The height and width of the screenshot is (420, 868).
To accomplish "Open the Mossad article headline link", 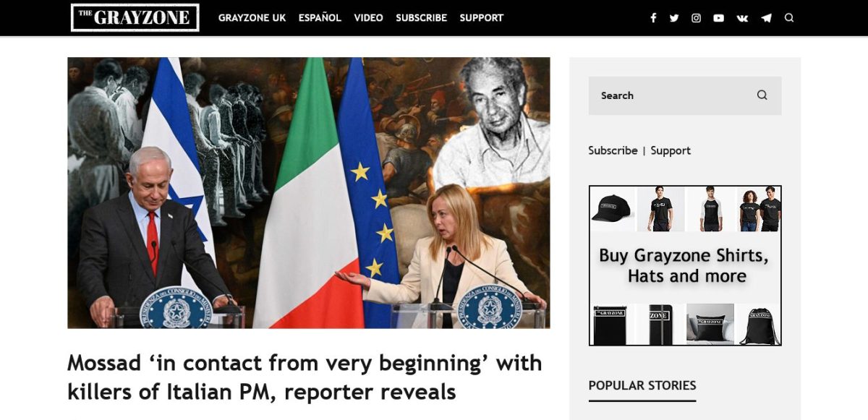I will (305, 377).
